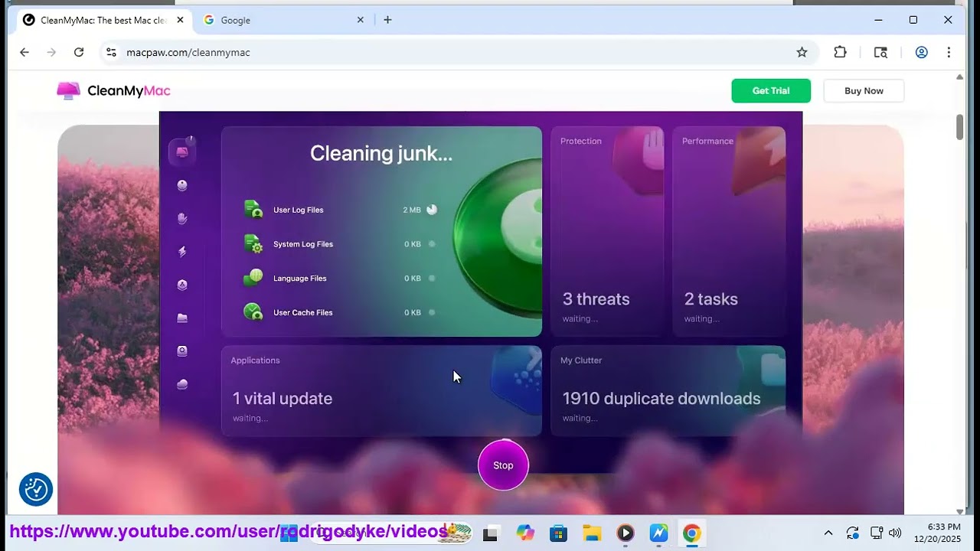Open the Performance card showing 2 tasks
Screen dimensions: 980x551
(x=729, y=231)
